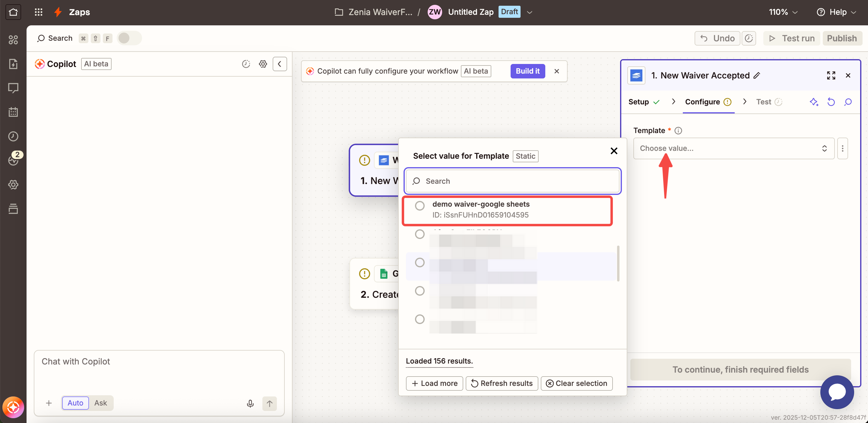Open Copilot settings gear icon
The image size is (868, 423).
[263, 64]
